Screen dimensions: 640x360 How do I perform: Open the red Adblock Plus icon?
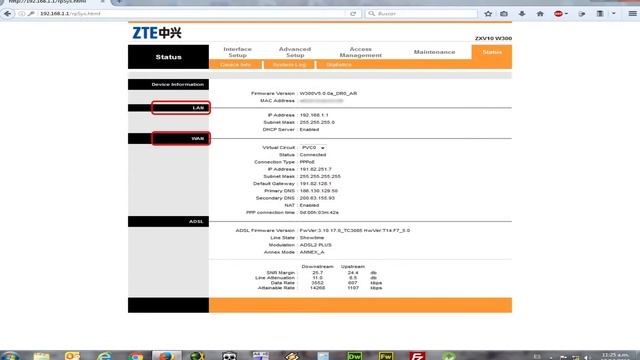pyautogui.click(x=558, y=13)
